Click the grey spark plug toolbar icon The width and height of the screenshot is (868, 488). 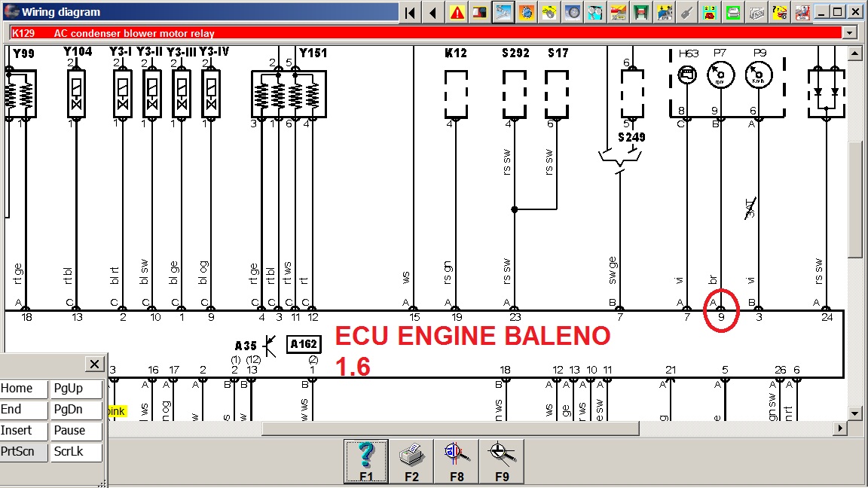686,12
